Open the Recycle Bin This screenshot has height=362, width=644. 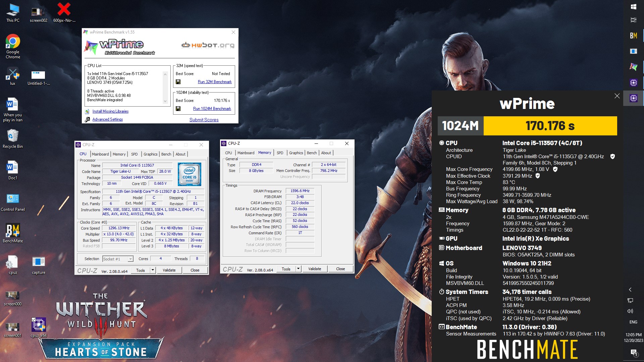pos(13,139)
